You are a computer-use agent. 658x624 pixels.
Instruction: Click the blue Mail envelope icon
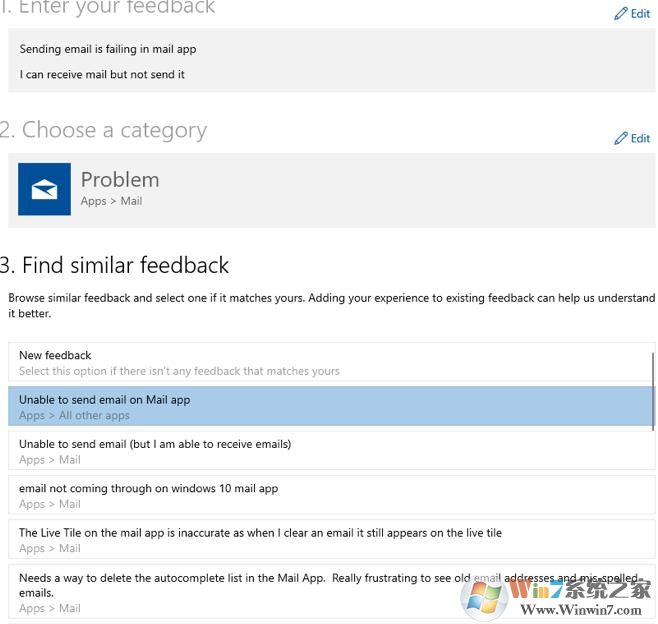click(44, 189)
